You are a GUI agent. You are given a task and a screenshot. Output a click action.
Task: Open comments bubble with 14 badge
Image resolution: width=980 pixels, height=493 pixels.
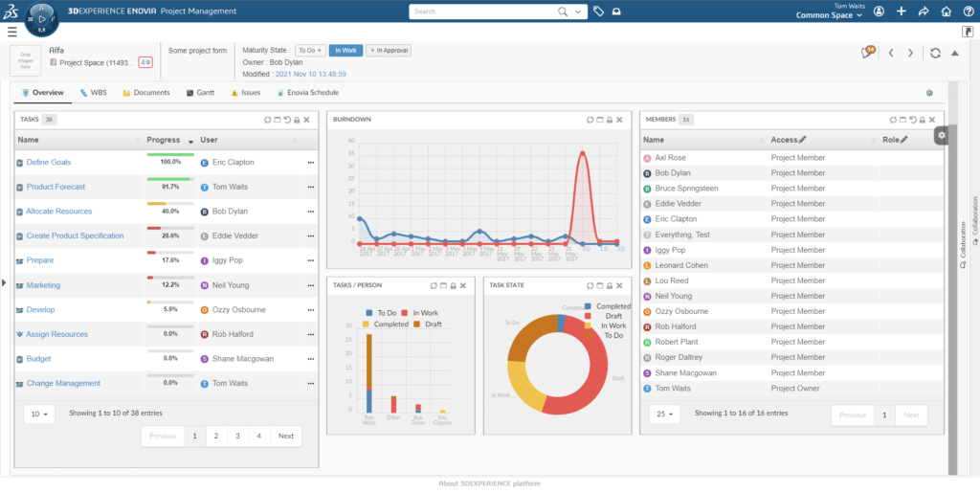[867, 53]
